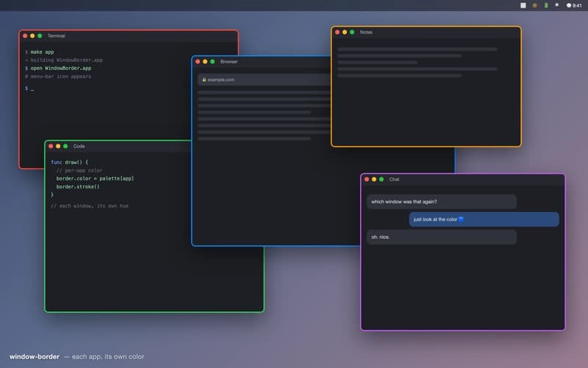Image resolution: width=588 pixels, height=368 pixels.
Task: Zoom the Chat window with green button
Action: tap(381, 180)
